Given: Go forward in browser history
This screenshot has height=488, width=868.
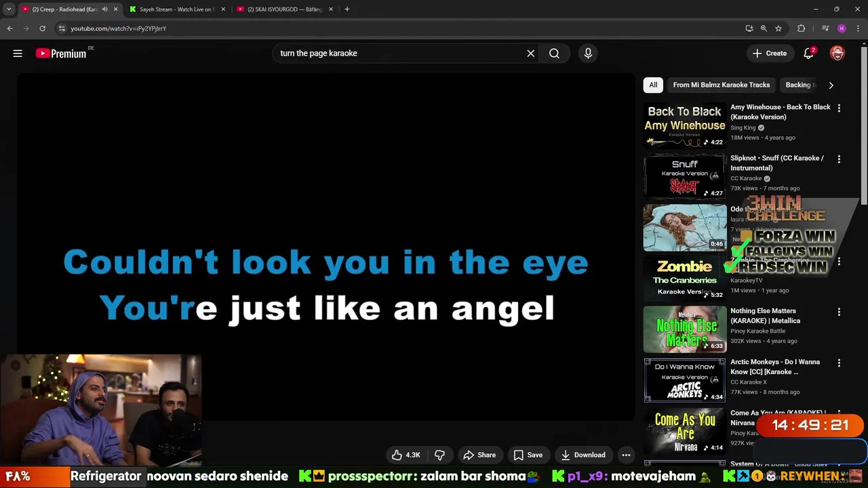Looking at the screenshot, I should click(26, 28).
